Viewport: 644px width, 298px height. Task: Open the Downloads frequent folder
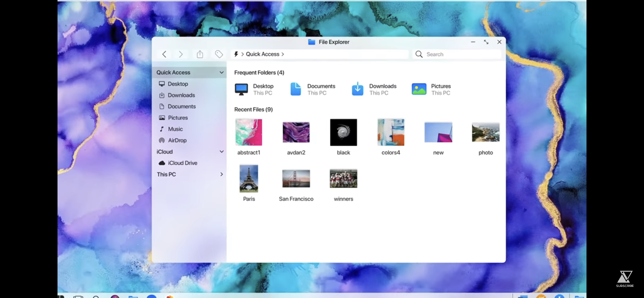pos(374,89)
